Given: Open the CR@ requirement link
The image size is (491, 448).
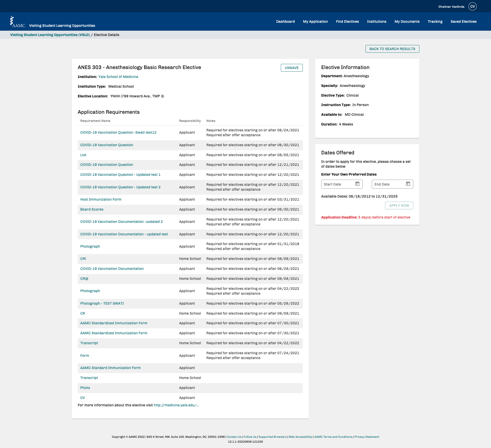Looking at the screenshot, I should pos(84,279).
